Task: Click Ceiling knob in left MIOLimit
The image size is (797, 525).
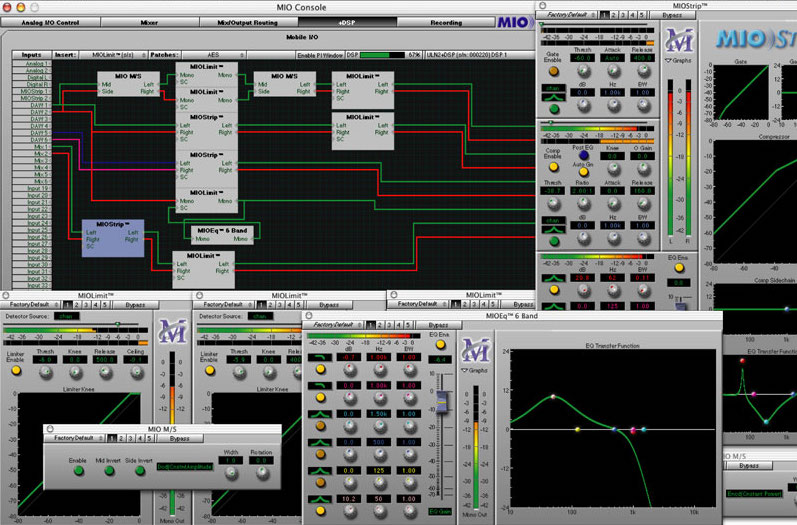Action: tap(136, 373)
